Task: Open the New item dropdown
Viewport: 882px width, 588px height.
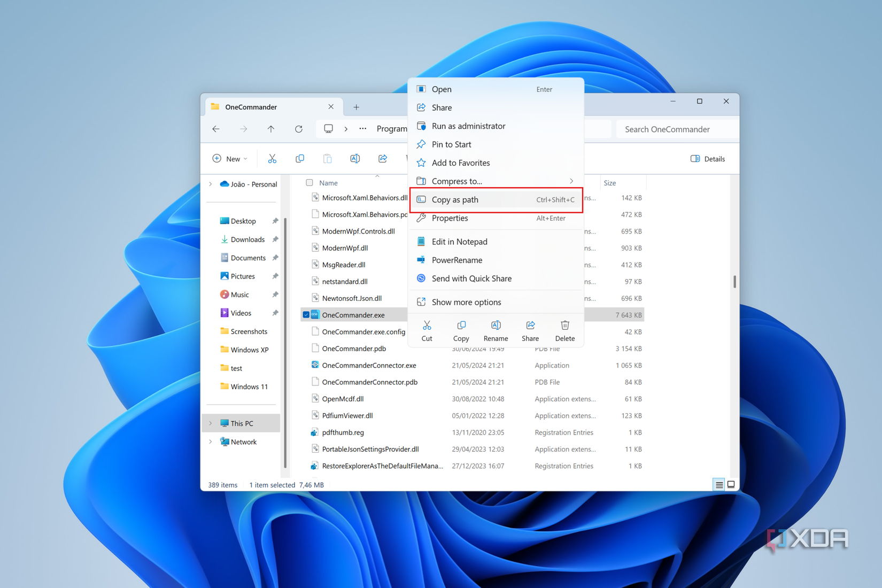Action: pyautogui.click(x=229, y=158)
